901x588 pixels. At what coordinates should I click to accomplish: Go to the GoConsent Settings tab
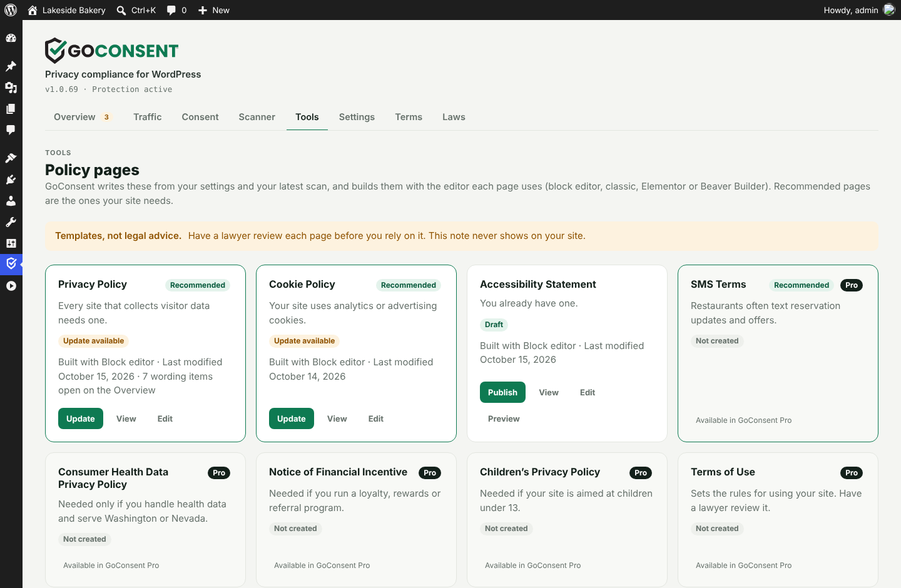click(x=357, y=117)
